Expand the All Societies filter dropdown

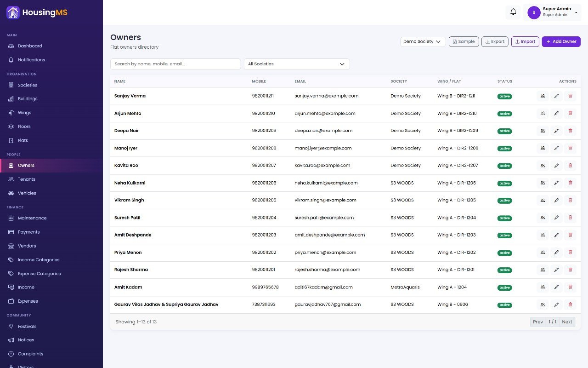(297, 64)
